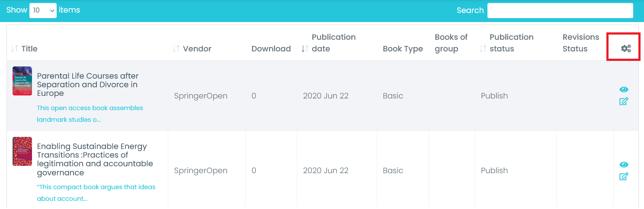Open Parental Life Courses after Separation title

87,85
